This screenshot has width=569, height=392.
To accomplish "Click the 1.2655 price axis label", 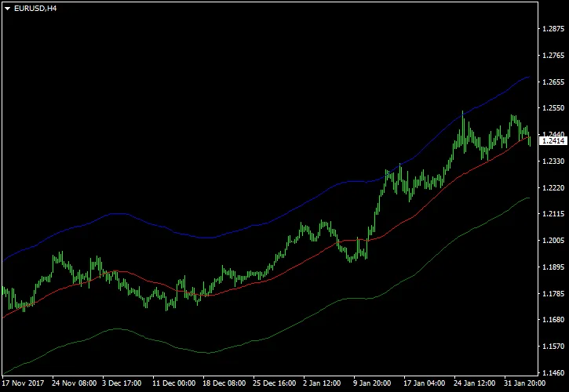I will pyautogui.click(x=554, y=82).
